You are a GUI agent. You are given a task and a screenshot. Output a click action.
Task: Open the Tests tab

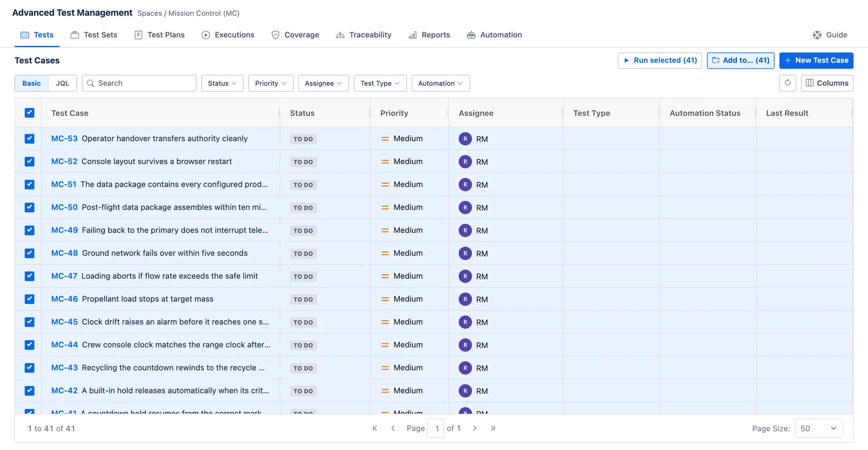click(x=37, y=35)
